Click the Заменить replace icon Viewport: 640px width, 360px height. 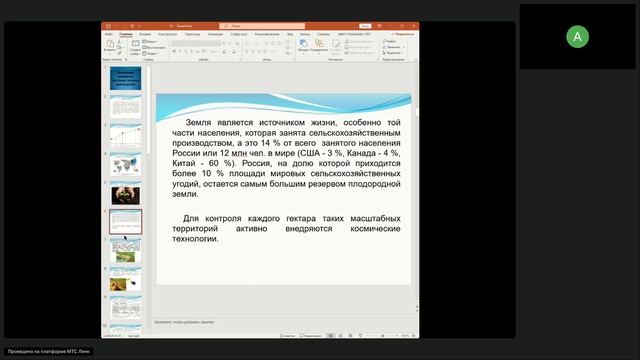click(x=384, y=47)
